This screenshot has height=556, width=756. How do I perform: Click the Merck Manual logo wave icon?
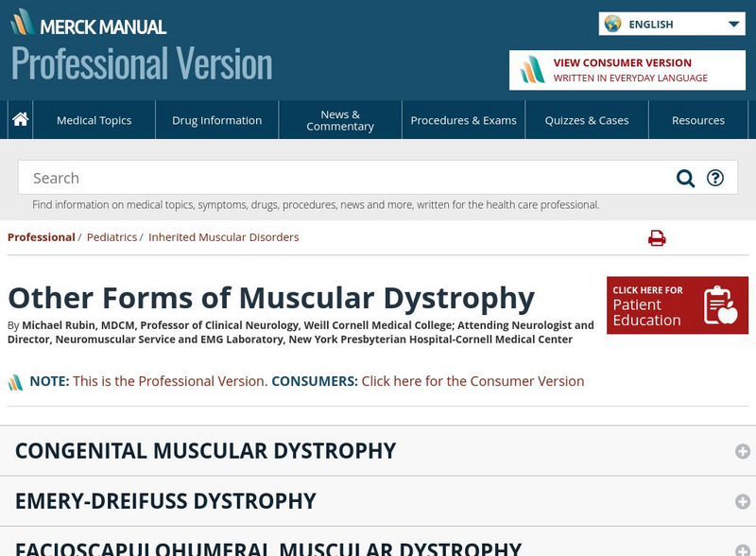click(x=25, y=23)
